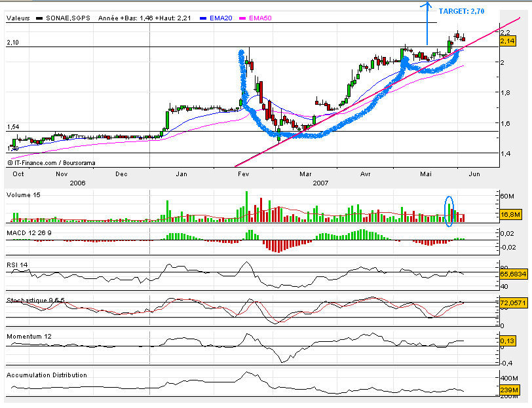The height and width of the screenshot is (408, 532).
Task: Click the "Année +Bas: 1,46 +Haut: 2,21" text
Action: tap(145, 18)
